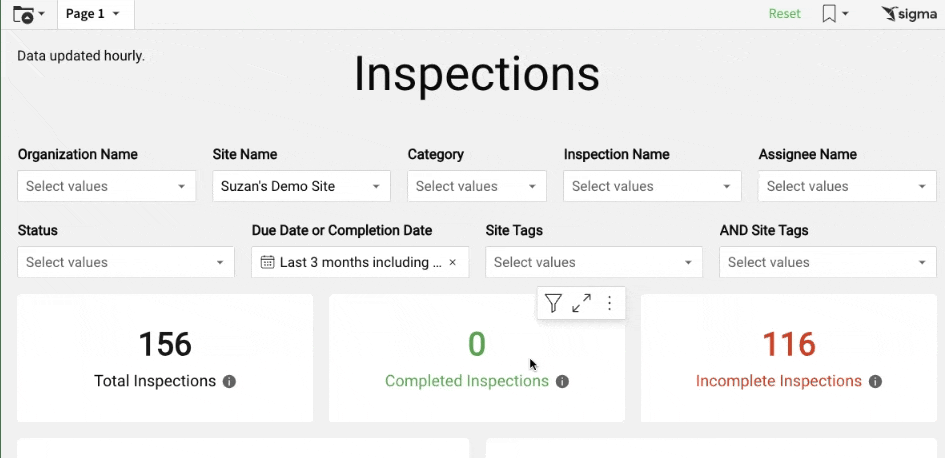Click info icon beside Completed Inspections

coord(562,382)
